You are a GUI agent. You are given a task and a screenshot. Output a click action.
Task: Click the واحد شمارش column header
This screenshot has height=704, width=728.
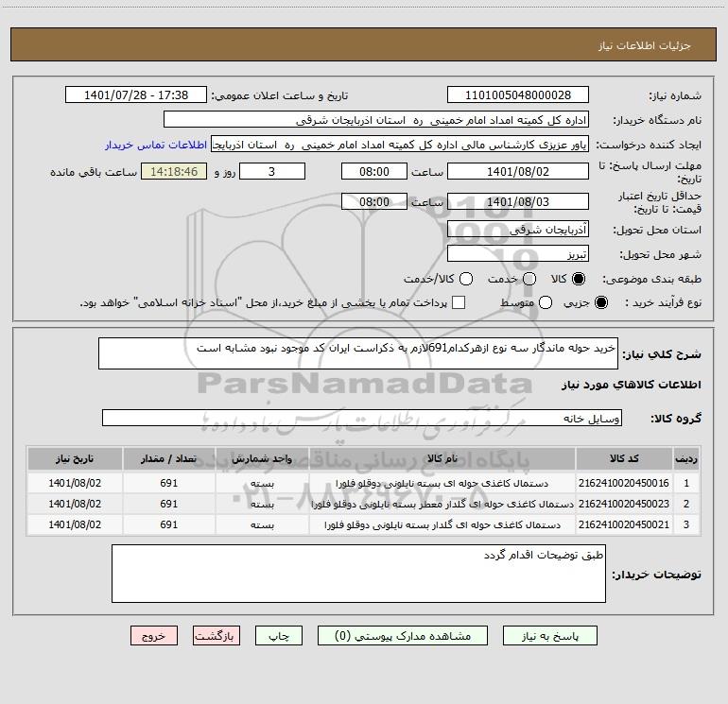click(262, 458)
